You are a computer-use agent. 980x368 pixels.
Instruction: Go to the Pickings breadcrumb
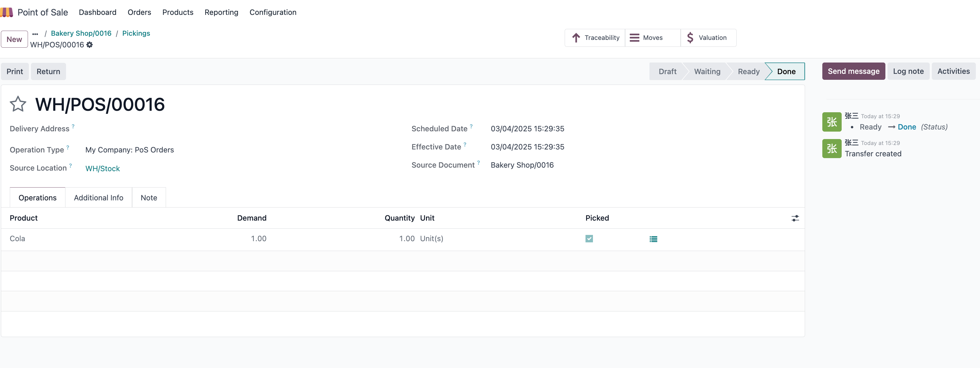coord(136,33)
